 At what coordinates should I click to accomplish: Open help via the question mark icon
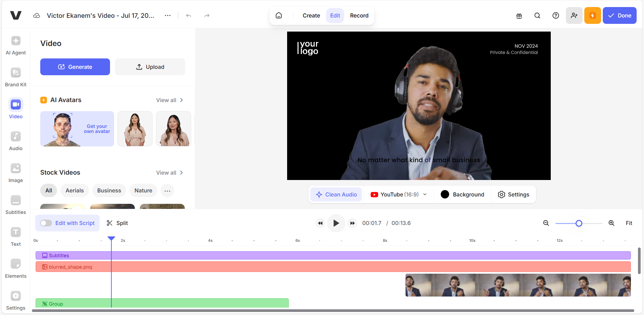(555, 15)
